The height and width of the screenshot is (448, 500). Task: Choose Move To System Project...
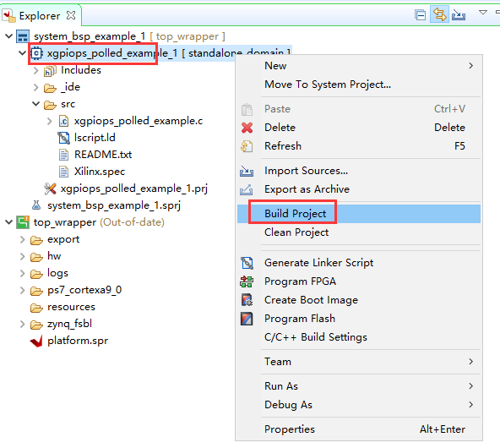click(x=359, y=85)
